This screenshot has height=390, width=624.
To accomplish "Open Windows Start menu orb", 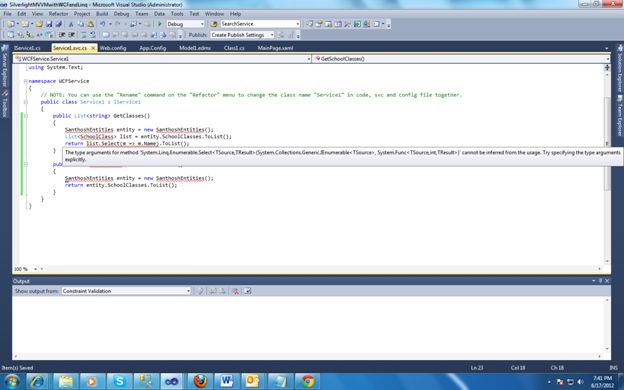I will 11,382.
